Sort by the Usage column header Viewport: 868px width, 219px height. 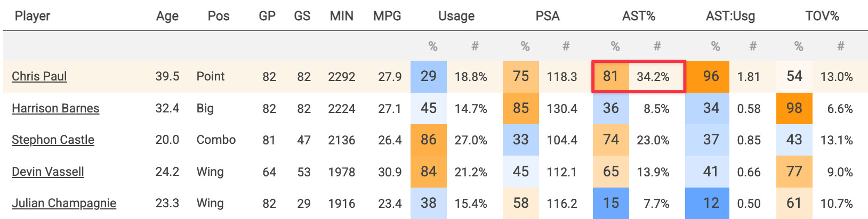point(456,16)
